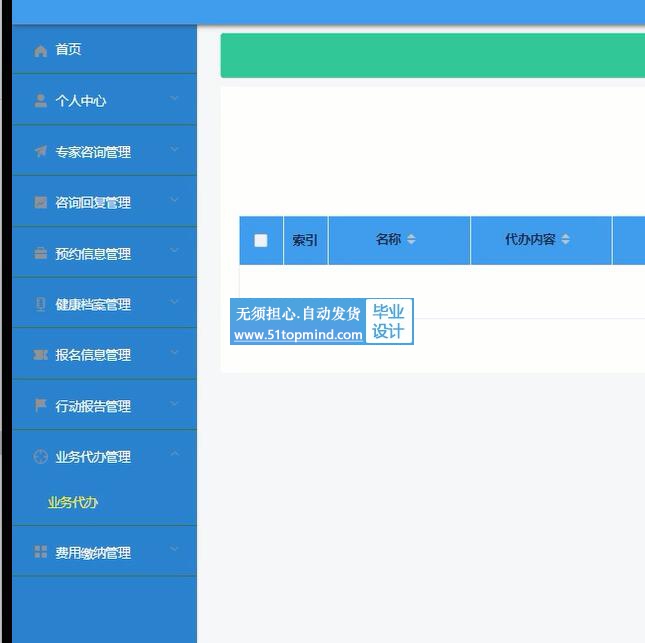Screen dimensions: 645x643
Task: Expand the 费用缴纳管理 chevron
Action: click(x=174, y=549)
